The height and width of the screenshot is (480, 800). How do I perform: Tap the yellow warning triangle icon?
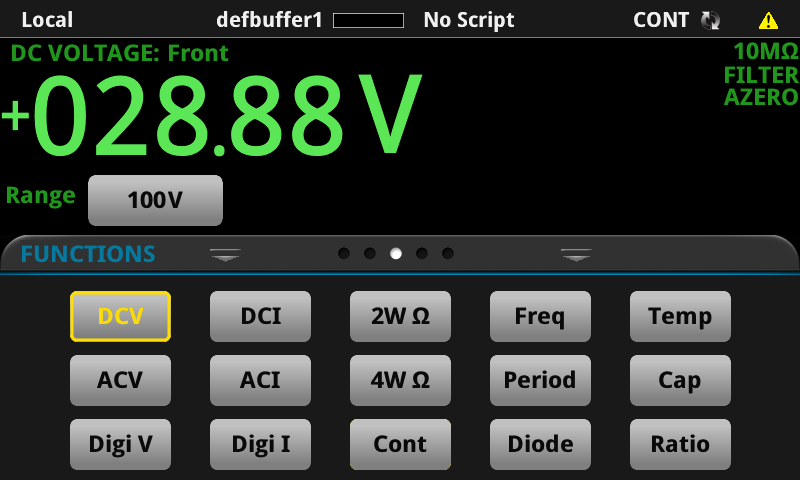768,21
